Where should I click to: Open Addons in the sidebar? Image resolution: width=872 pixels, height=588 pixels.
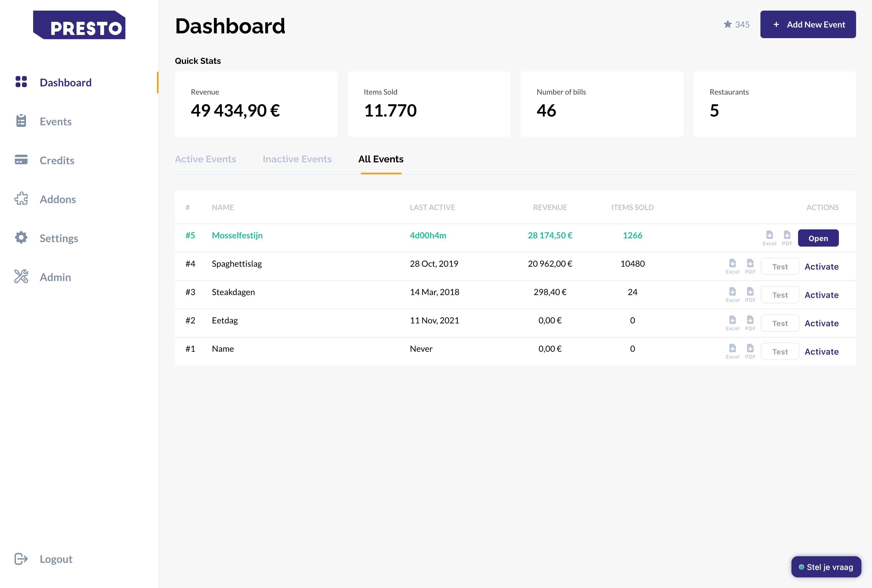[58, 199]
